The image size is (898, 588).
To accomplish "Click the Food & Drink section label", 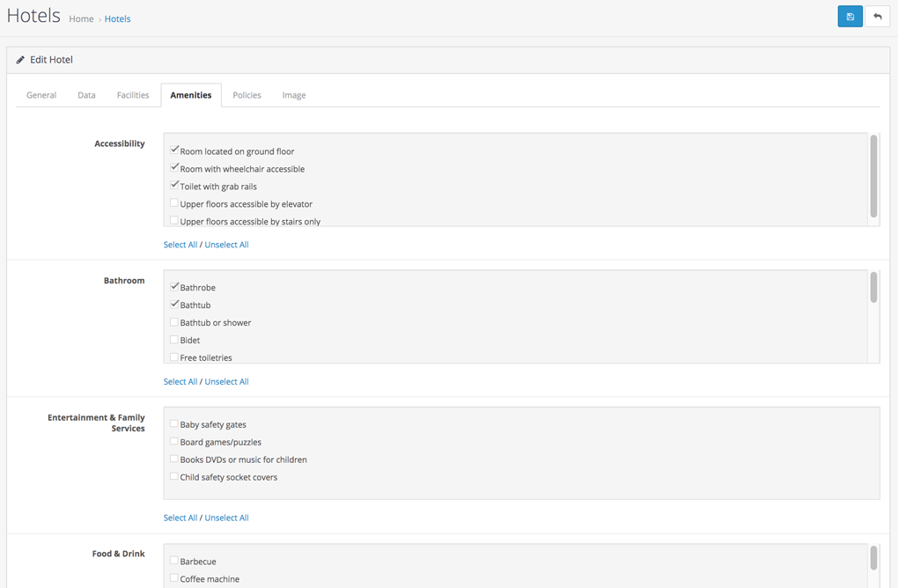I will click(x=119, y=554).
